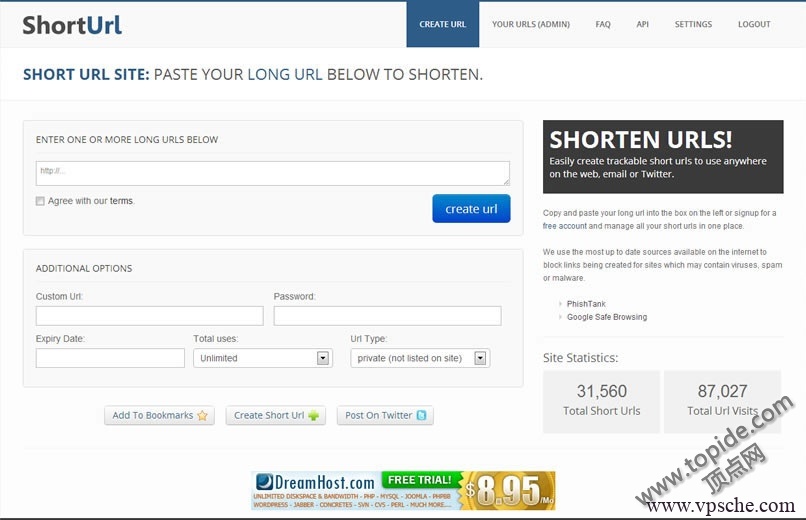806x520 pixels.
Task: Click the Twitter bird icon
Action: point(422,415)
